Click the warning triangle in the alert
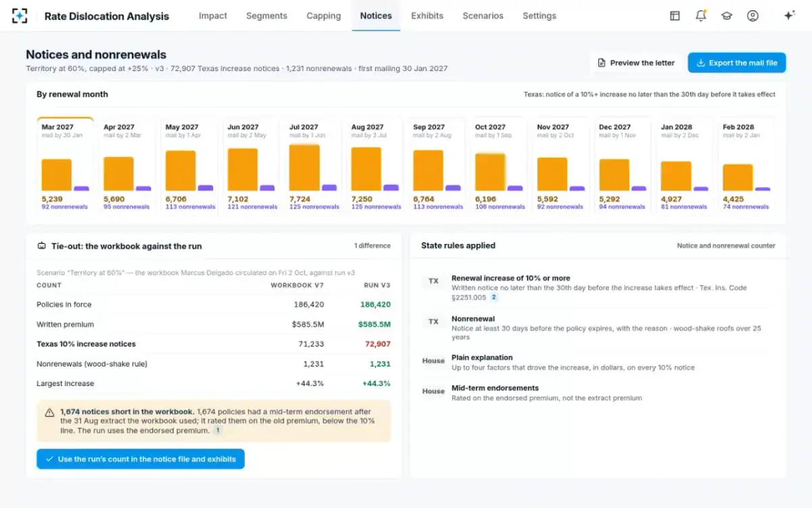Viewport: 812px width, 508px height. [x=49, y=412]
